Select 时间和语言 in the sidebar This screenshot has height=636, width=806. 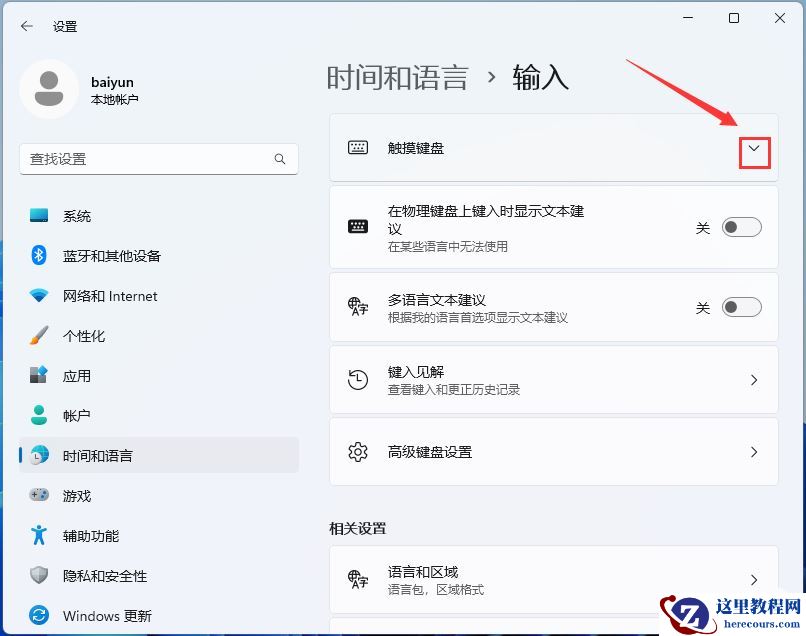[97, 455]
